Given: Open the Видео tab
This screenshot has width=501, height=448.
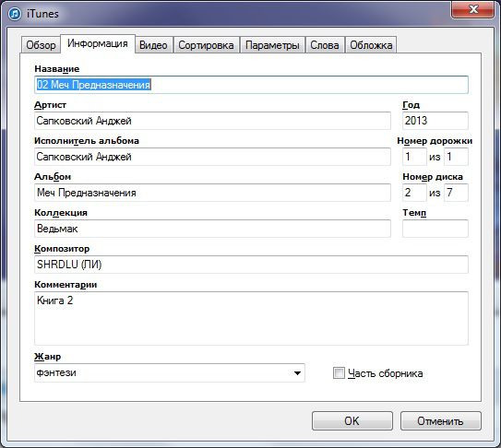Looking at the screenshot, I should (x=153, y=45).
